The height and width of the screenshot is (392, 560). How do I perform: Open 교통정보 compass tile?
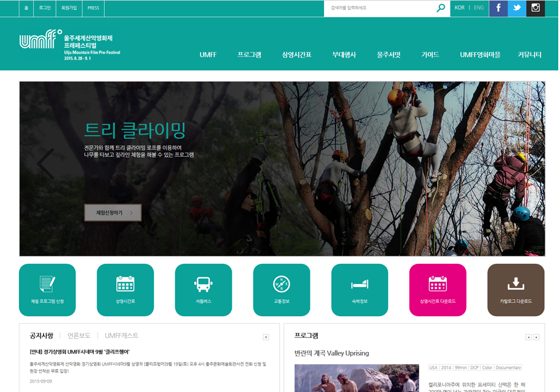(x=282, y=290)
